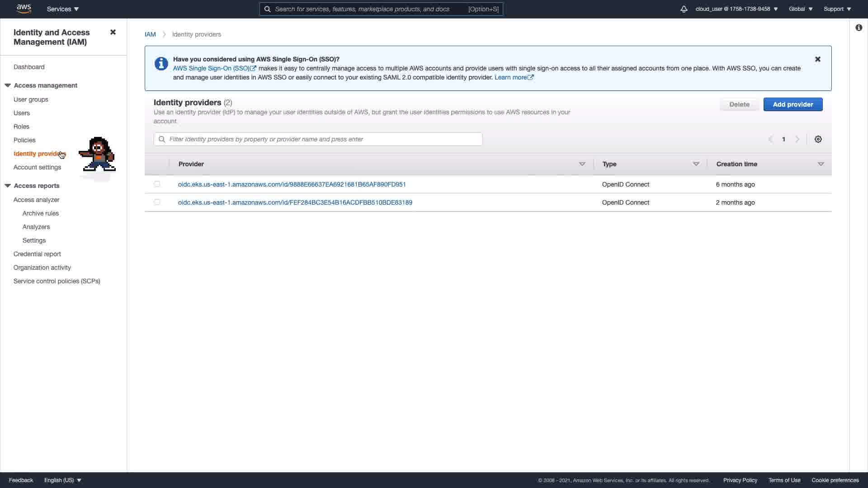
Task: Open the Services menu
Action: coord(62,9)
